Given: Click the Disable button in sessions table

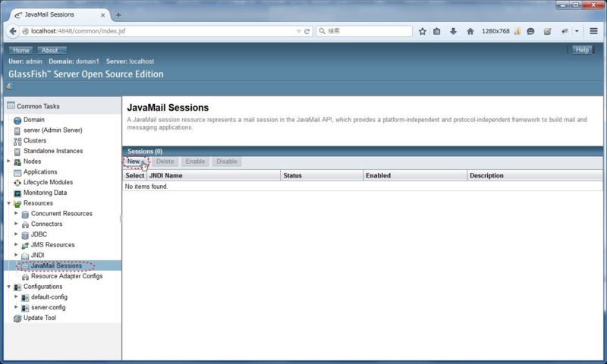Looking at the screenshot, I should tap(226, 162).
